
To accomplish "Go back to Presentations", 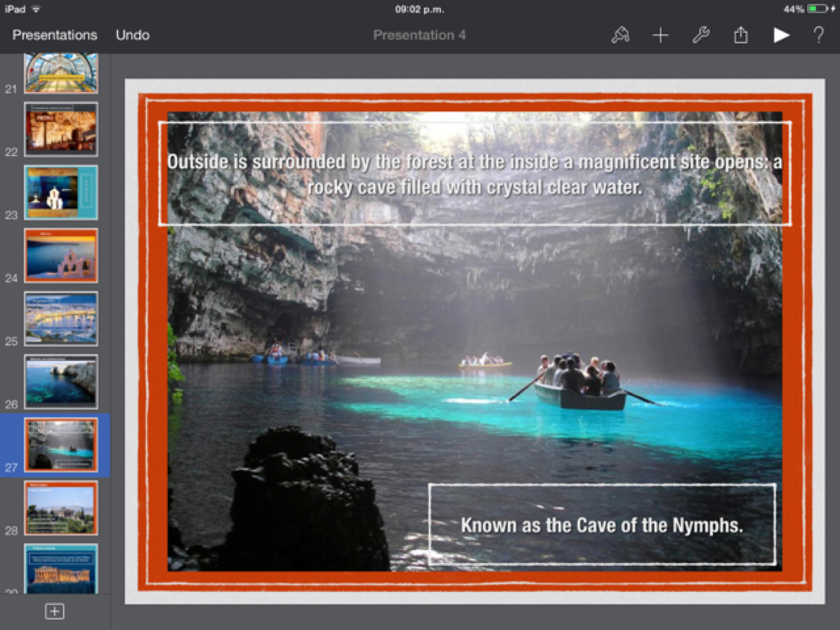I will coord(55,35).
